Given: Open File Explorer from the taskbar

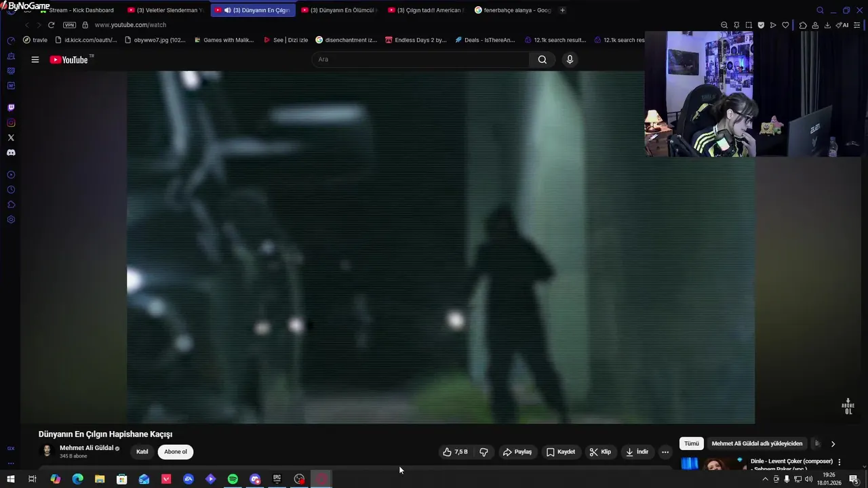Looking at the screenshot, I should (100, 479).
